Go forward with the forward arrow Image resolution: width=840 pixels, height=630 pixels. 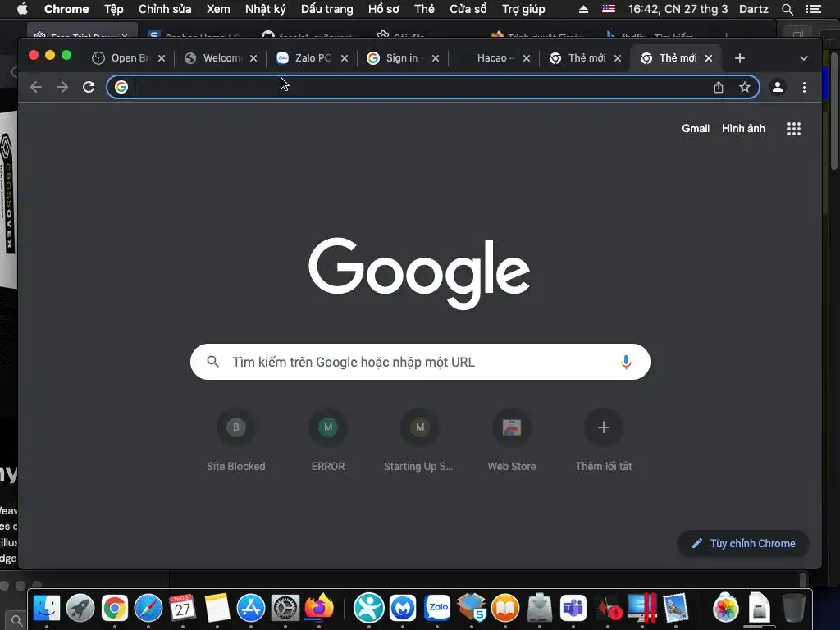coord(62,87)
